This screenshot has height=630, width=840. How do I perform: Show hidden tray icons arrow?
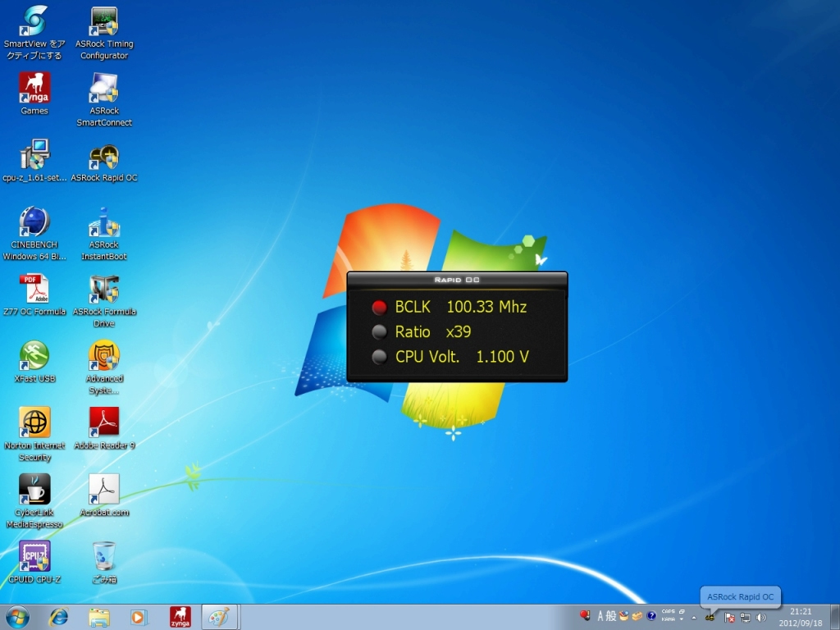click(x=694, y=618)
